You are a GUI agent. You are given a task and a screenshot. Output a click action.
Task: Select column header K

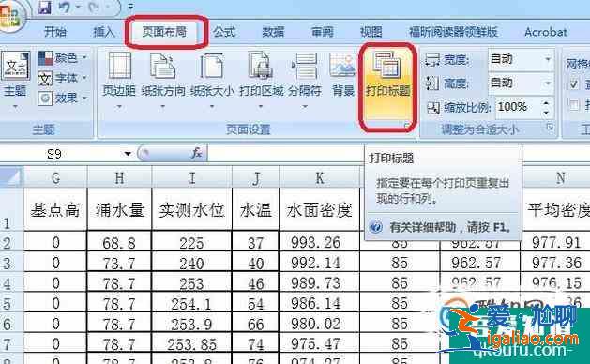point(320,177)
